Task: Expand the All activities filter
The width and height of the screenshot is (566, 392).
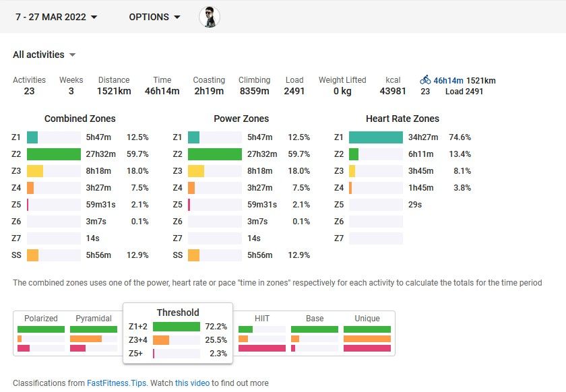Action: tap(44, 55)
